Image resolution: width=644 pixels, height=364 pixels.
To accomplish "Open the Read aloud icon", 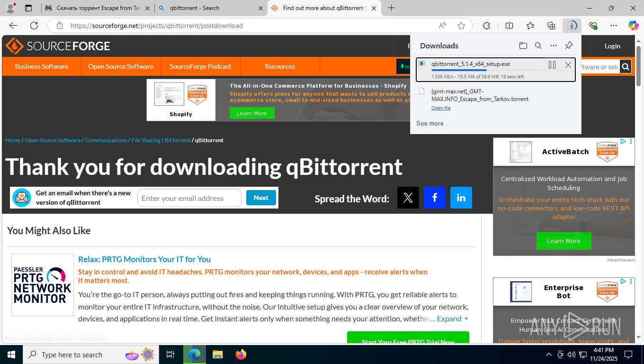I will (x=442, y=26).
